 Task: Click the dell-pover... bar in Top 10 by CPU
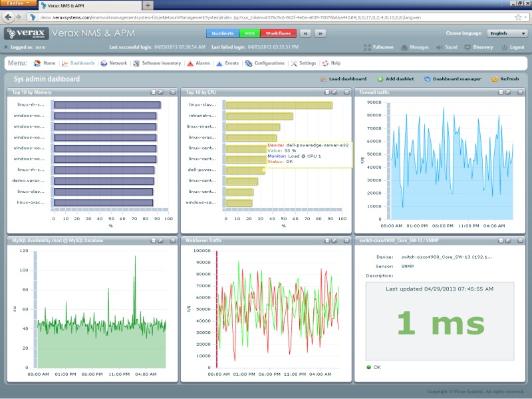tap(245, 170)
